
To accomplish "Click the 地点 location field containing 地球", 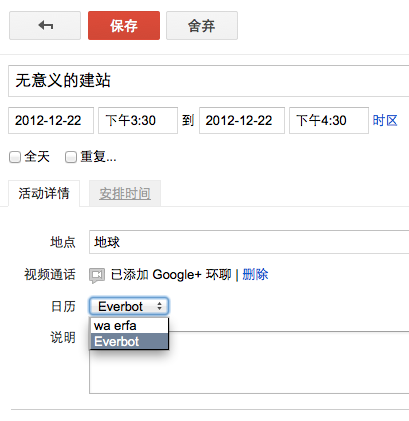I will pos(249,242).
